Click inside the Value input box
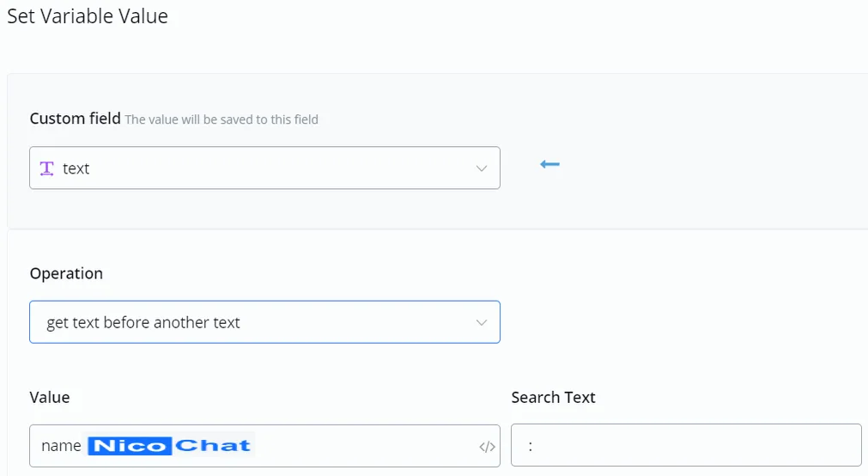This screenshot has width=868, height=476. [264, 446]
